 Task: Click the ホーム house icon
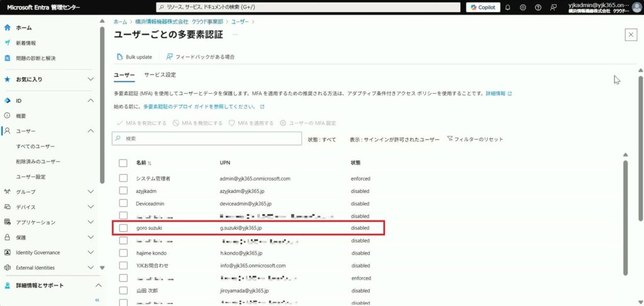click(x=7, y=28)
